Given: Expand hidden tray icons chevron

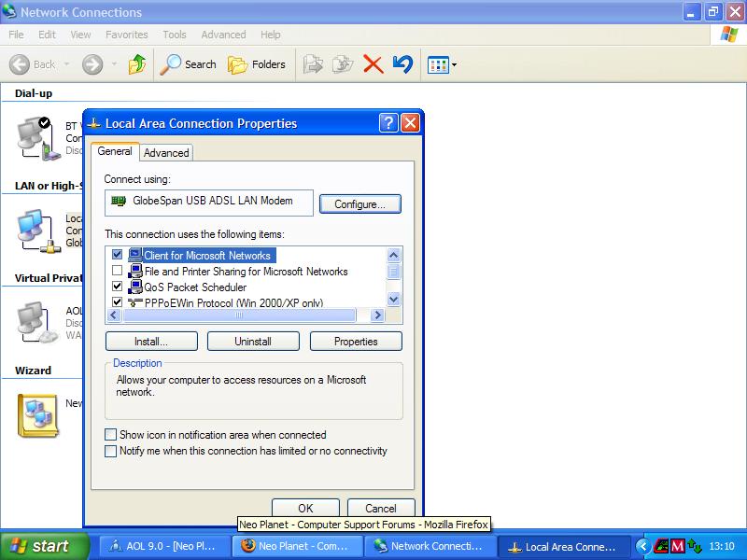Looking at the screenshot, I should (x=643, y=546).
